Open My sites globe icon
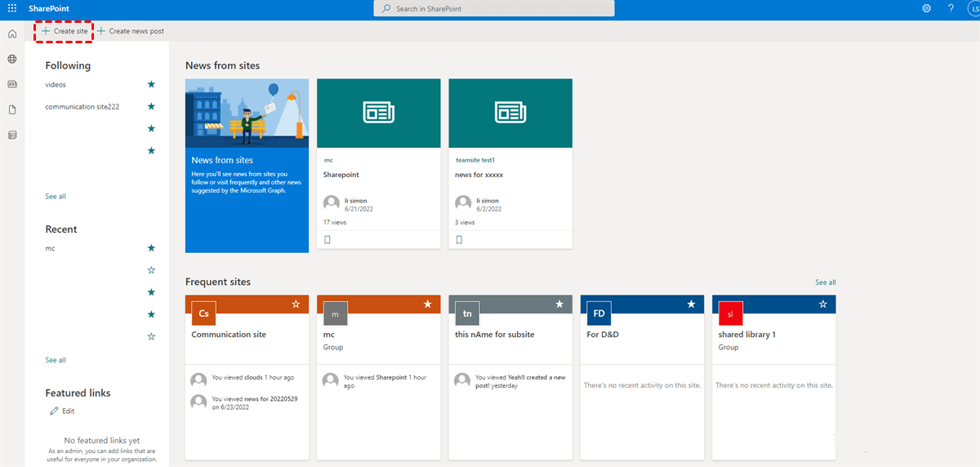The height and width of the screenshot is (467, 980). pos(12,59)
